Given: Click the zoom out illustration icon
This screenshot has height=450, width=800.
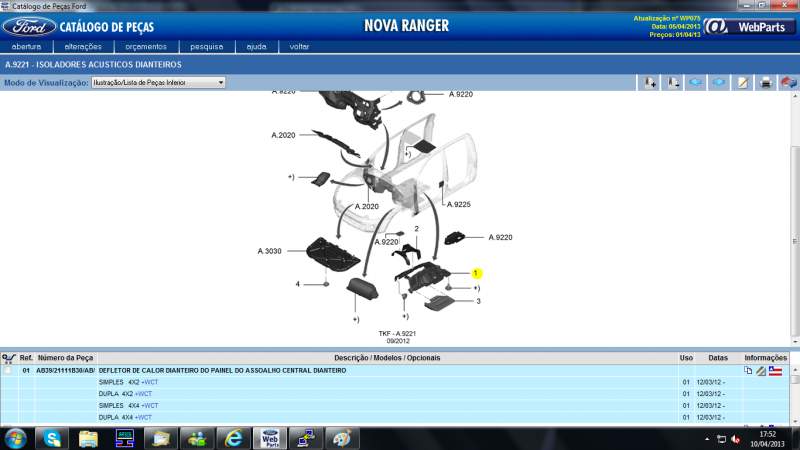Looking at the screenshot, I should (673, 83).
